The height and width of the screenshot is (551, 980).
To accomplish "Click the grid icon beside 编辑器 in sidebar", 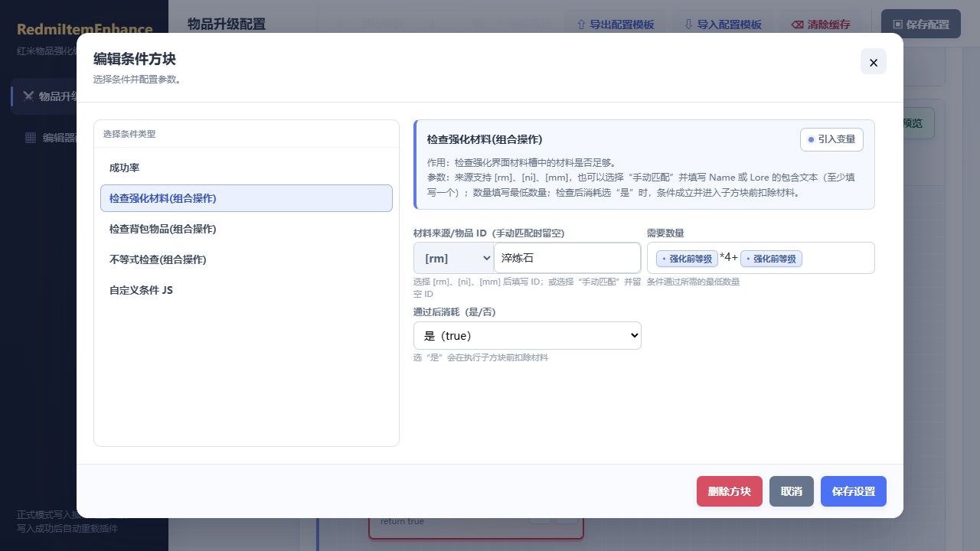I will click(x=31, y=138).
